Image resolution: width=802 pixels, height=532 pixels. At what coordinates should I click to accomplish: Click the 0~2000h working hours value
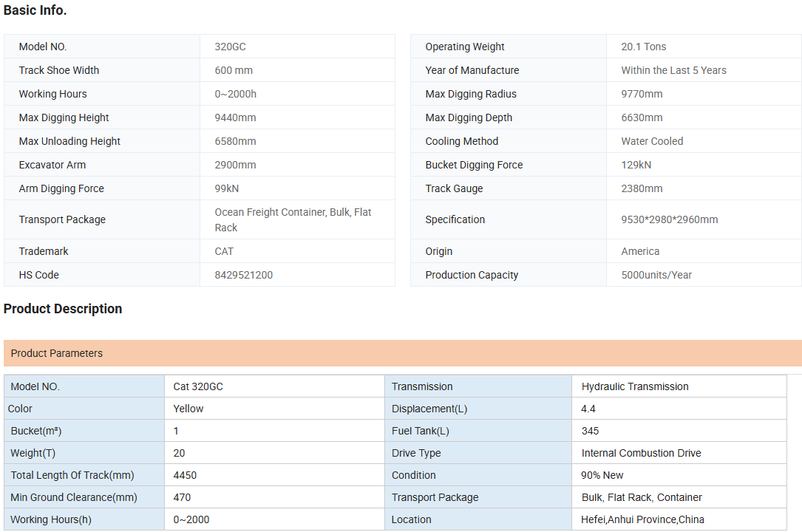point(235,94)
